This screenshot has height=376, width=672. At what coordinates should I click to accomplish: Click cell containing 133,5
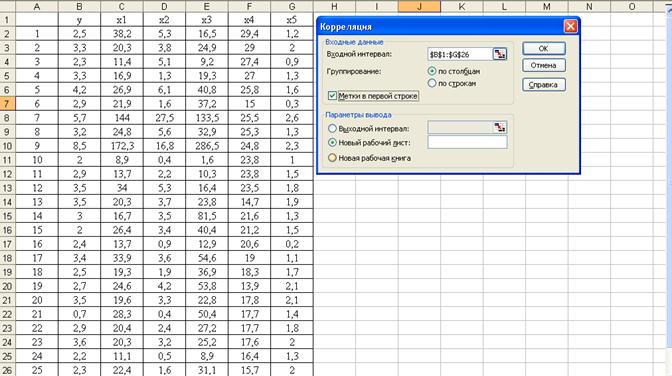[207, 118]
